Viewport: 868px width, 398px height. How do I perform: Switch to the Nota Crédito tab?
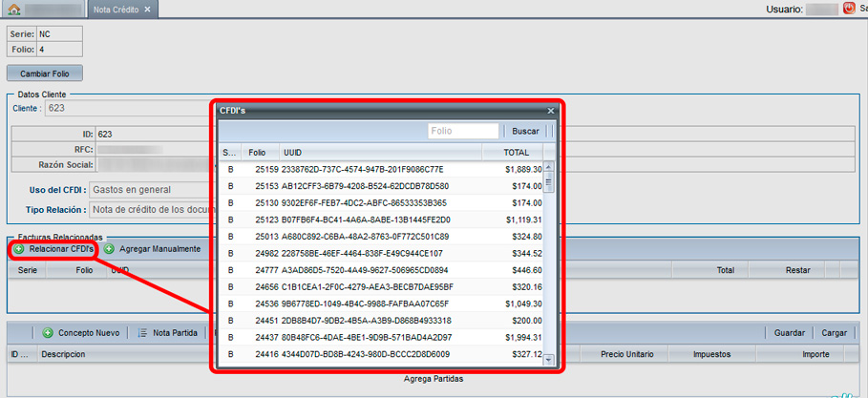click(x=115, y=10)
